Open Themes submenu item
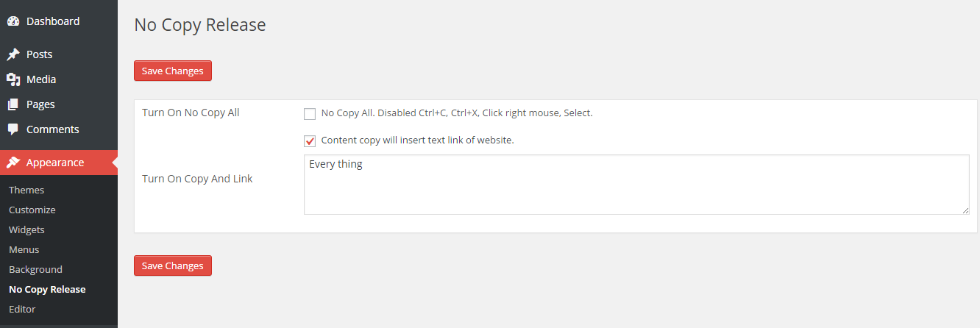This screenshot has height=328, width=980. click(26, 190)
